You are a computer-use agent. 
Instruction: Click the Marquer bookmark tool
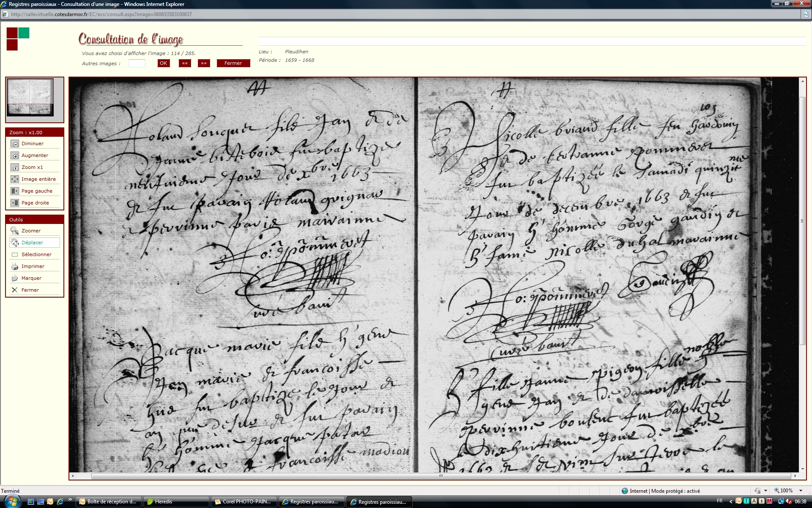click(15, 279)
